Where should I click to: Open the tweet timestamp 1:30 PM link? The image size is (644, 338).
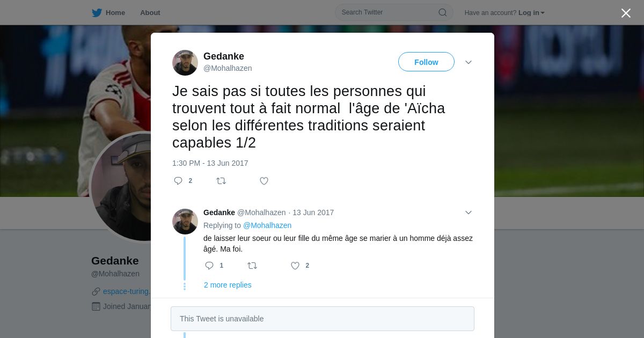[x=210, y=163]
